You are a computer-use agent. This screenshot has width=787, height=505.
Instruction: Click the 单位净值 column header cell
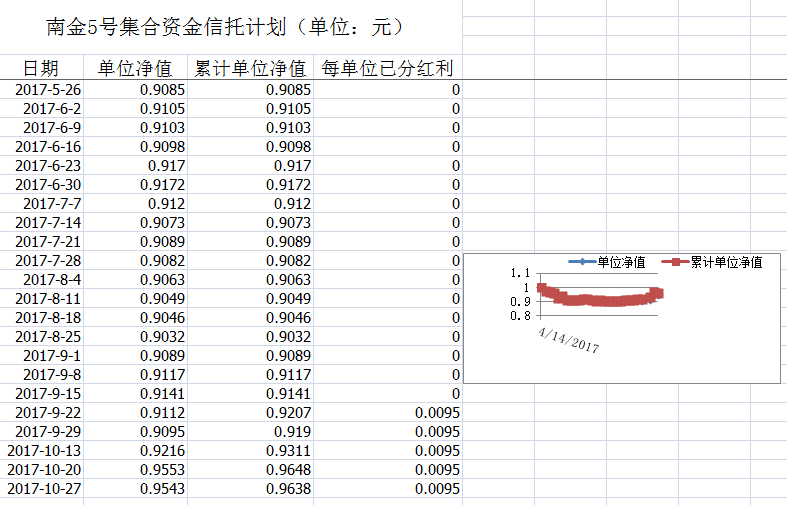pos(135,69)
